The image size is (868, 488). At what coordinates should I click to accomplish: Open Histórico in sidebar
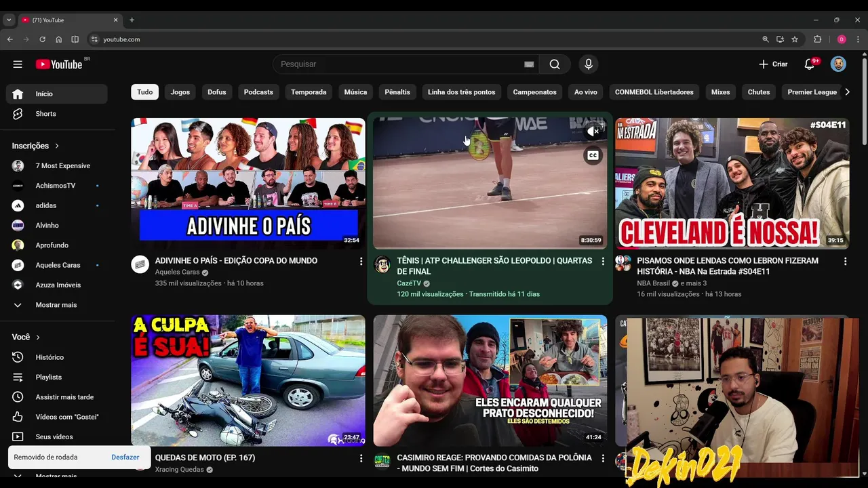point(57,357)
